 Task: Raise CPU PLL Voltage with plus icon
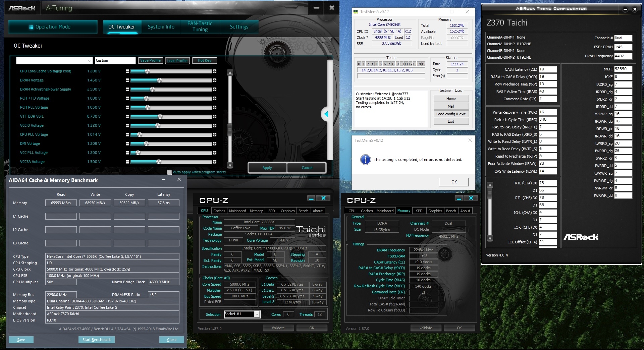pyautogui.click(x=215, y=135)
